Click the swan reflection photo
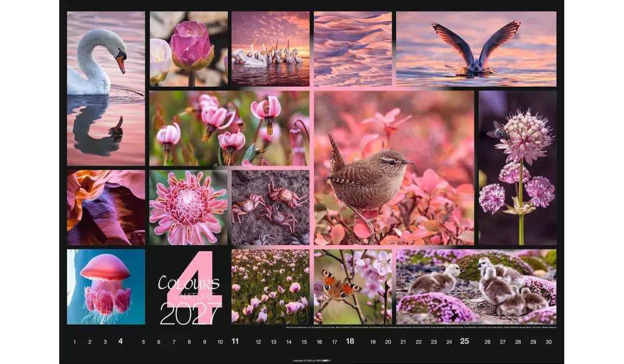 [x=106, y=88]
